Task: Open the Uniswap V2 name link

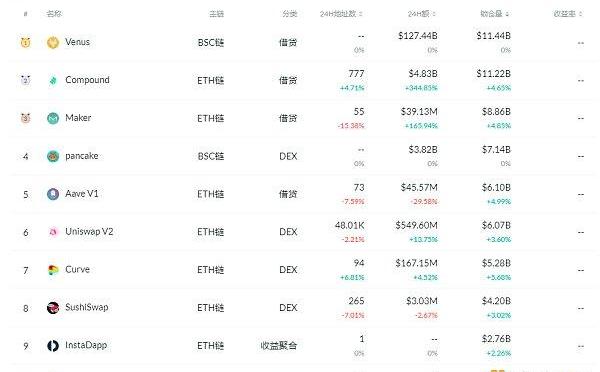Action: (89, 232)
